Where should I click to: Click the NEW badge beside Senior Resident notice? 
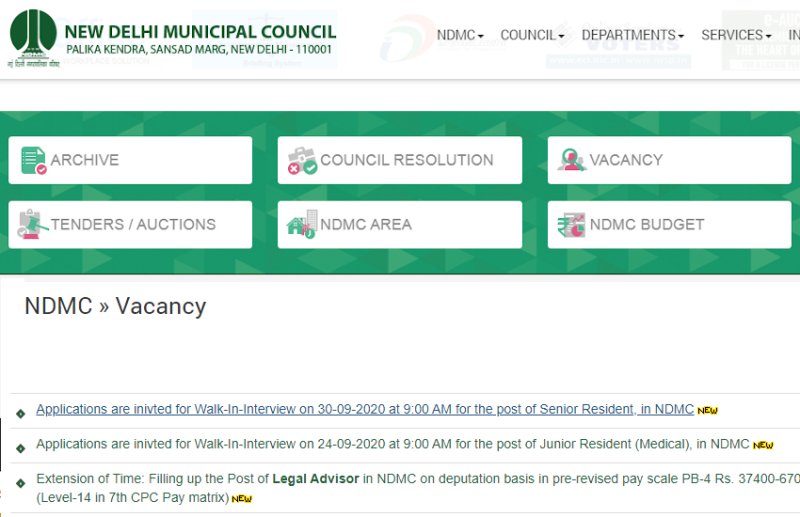(707, 410)
